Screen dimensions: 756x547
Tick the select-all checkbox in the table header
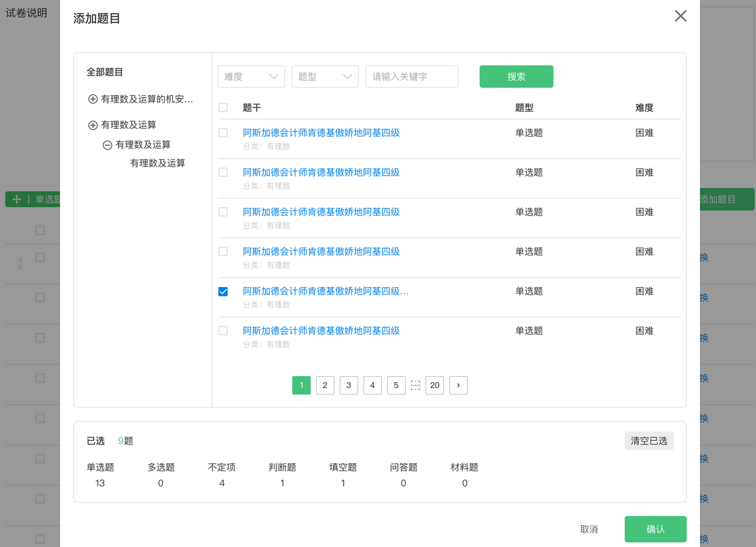[x=223, y=108]
